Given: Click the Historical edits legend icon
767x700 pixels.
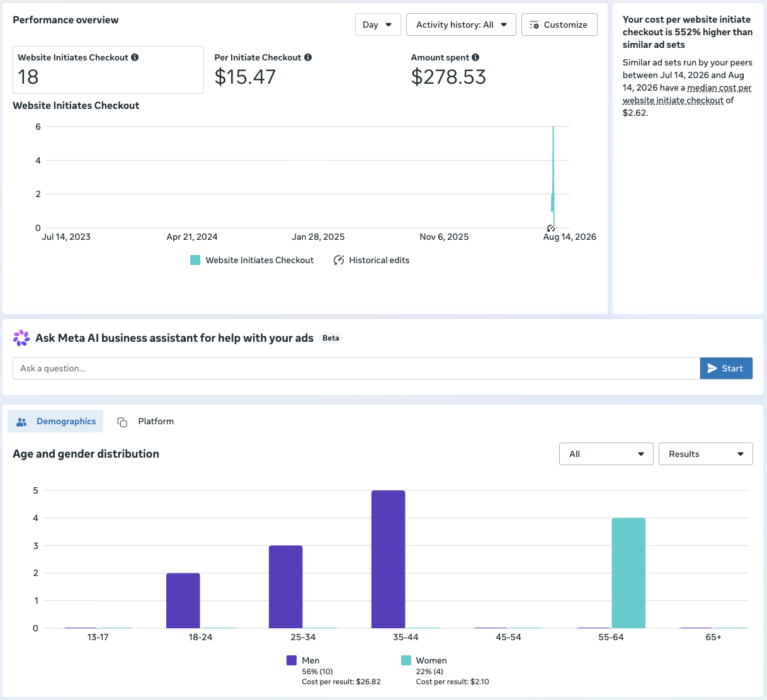Looking at the screenshot, I should [339, 260].
